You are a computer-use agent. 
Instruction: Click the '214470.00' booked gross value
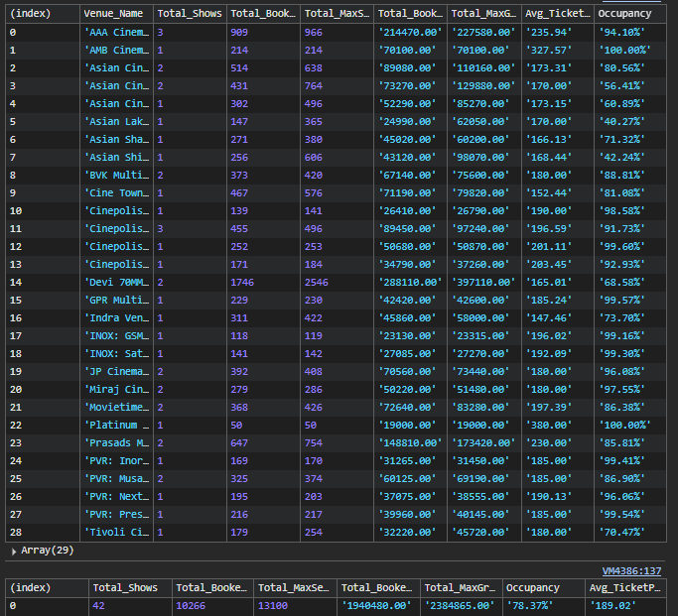410,33
